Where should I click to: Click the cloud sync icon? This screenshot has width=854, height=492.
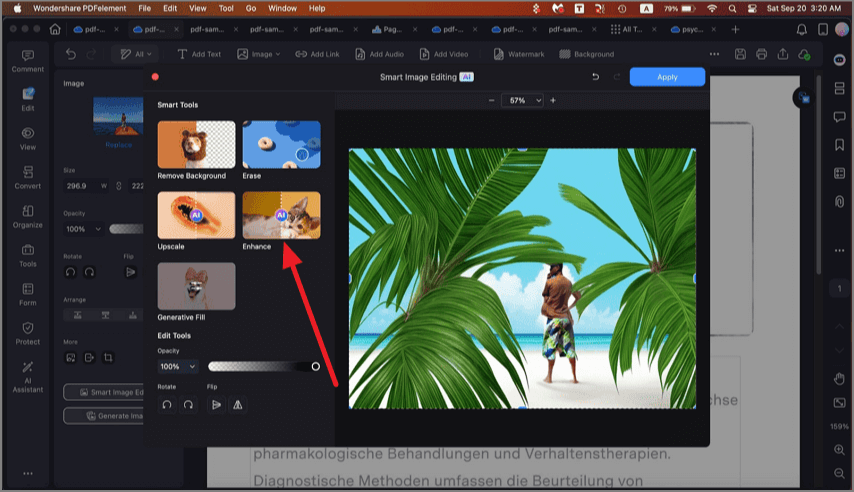804,54
